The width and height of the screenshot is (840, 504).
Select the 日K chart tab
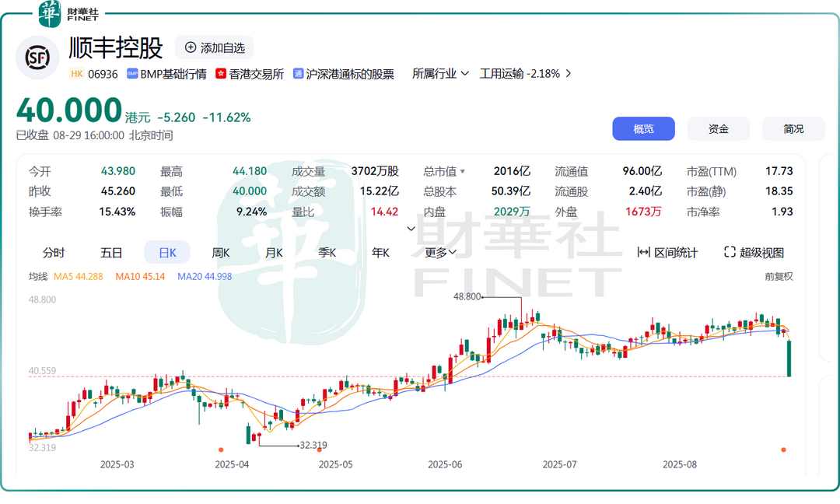pos(167,252)
